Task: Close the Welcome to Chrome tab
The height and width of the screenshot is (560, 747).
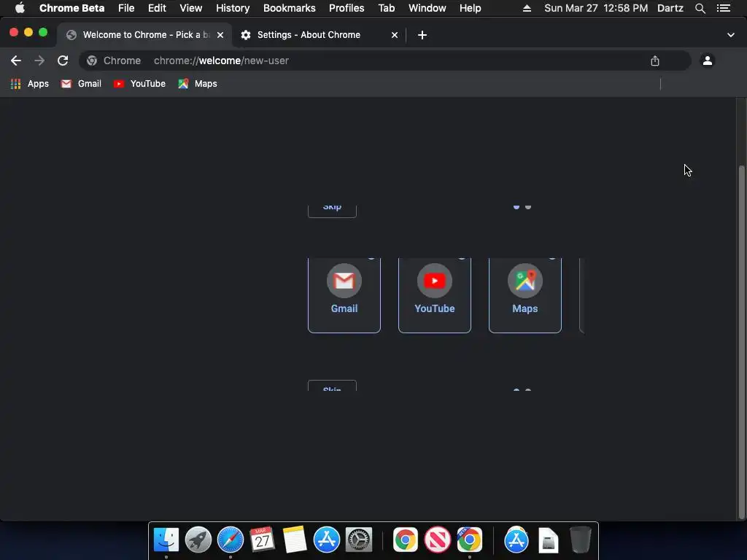Action: pos(220,35)
